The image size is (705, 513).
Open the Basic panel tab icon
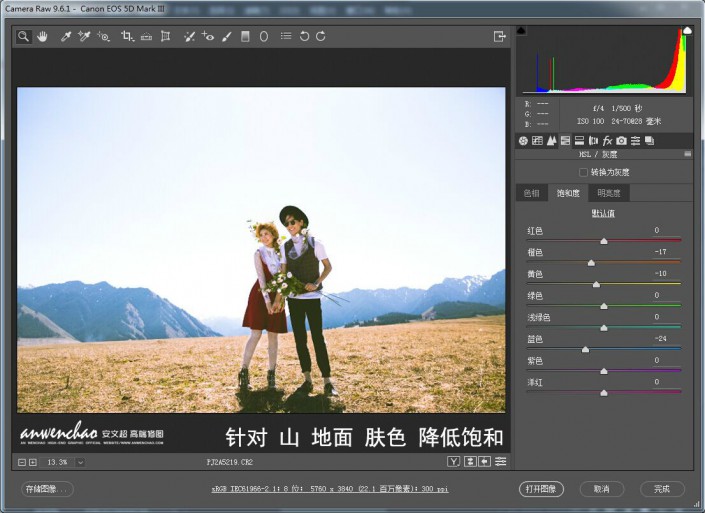pyautogui.click(x=523, y=141)
